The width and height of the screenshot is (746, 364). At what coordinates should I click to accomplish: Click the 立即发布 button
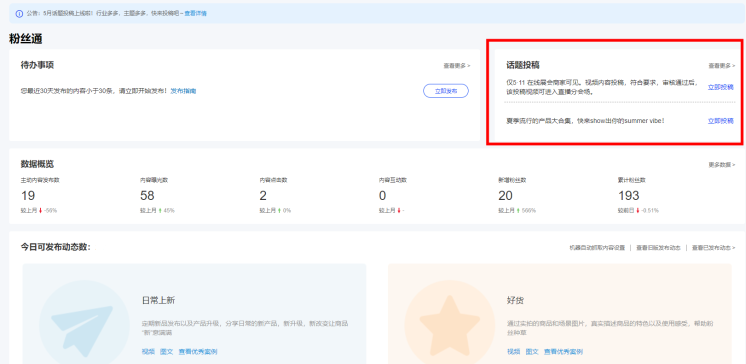446,91
